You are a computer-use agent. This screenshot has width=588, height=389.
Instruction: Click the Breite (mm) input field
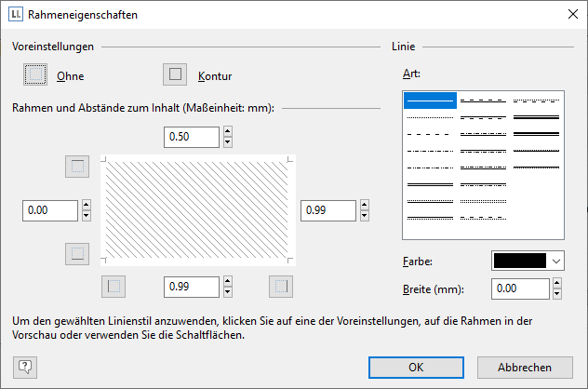coord(520,289)
